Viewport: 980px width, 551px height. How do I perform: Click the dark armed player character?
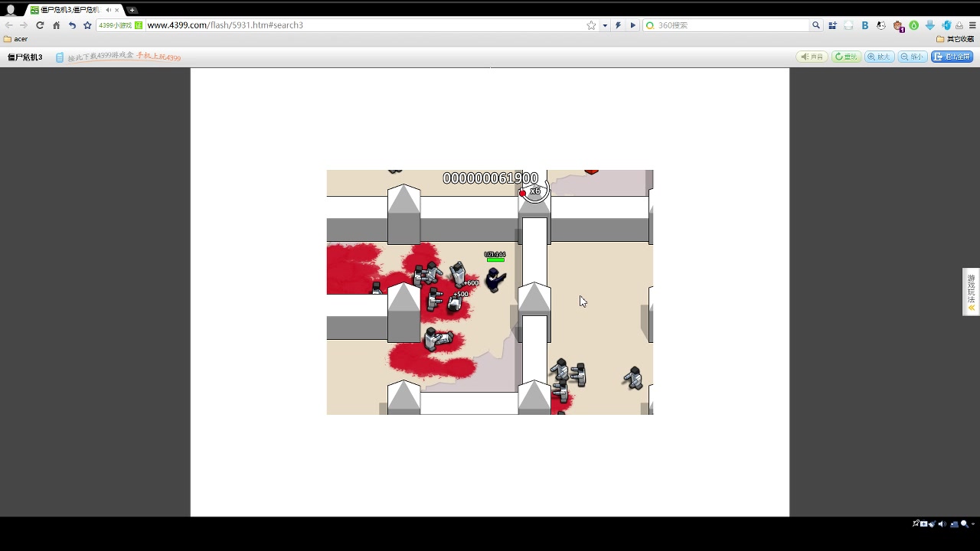[495, 279]
